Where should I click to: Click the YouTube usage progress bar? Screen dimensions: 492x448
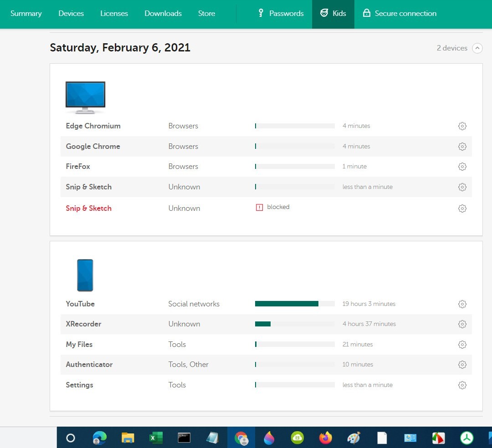295,304
